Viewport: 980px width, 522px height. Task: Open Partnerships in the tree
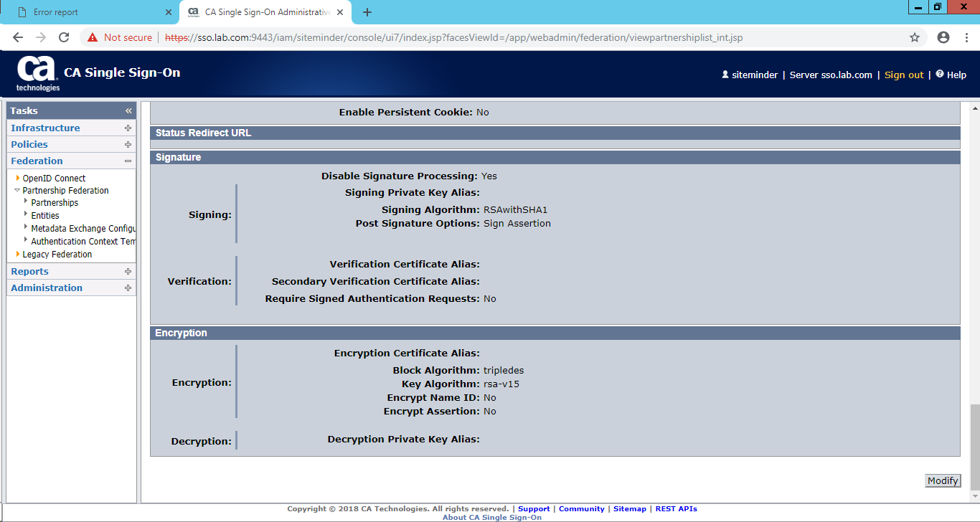(55, 203)
